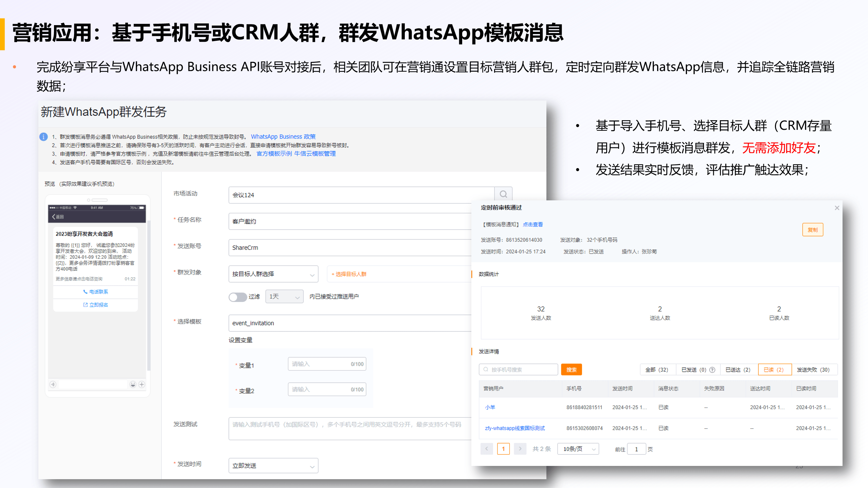The image size is (868, 488).
Task: Click the plus icon in phone preview
Action: (142, 384)
